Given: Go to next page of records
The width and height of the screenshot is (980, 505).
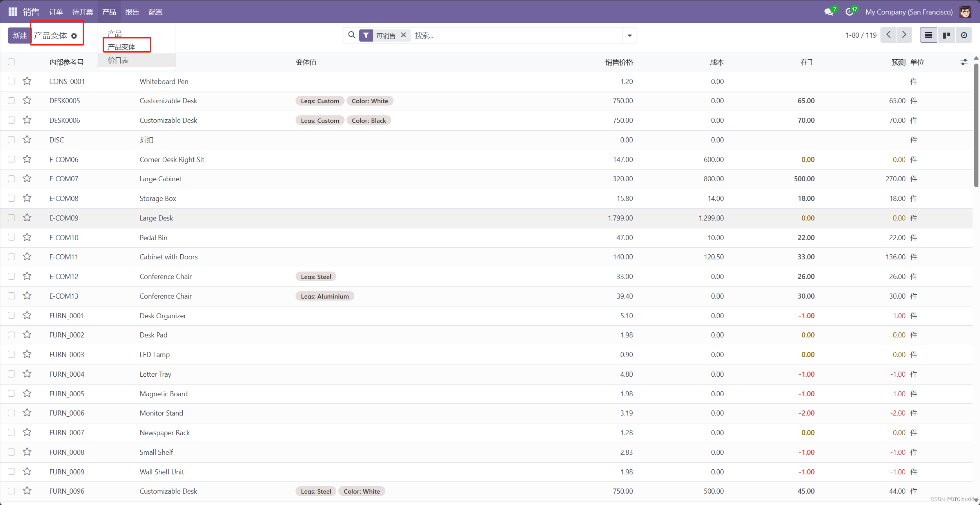Looking at the screenshot, I should tap(904, 35).
